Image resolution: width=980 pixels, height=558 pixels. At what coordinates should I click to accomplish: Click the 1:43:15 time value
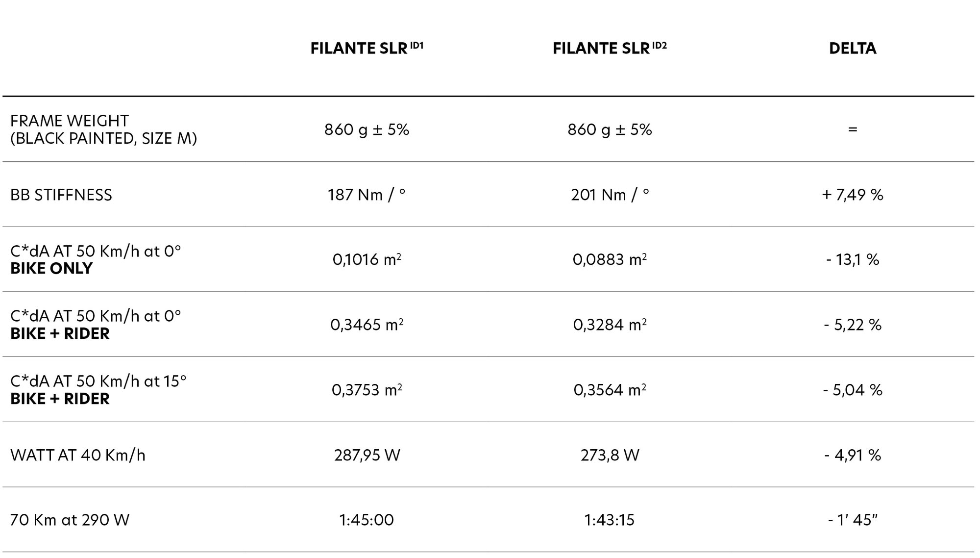[610, 520]
